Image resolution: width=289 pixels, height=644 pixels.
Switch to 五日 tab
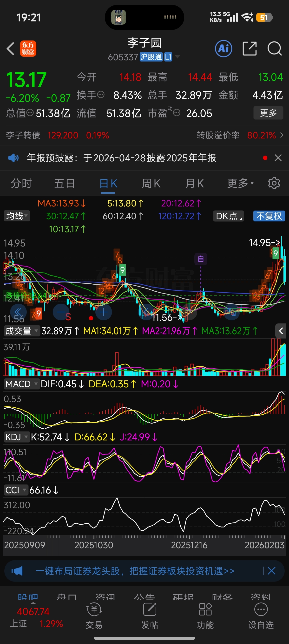click(64, 183)
